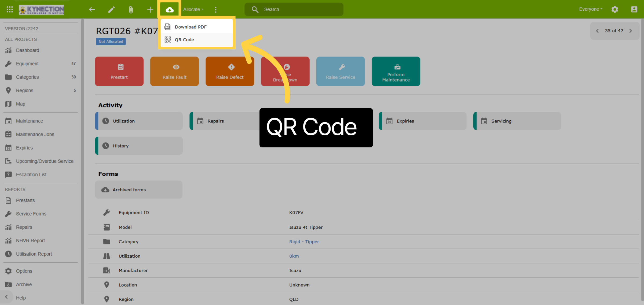The width and height of the screenshot is (644, 305).
Task: Open Equipment in sidebar
Action: point(40,64)
